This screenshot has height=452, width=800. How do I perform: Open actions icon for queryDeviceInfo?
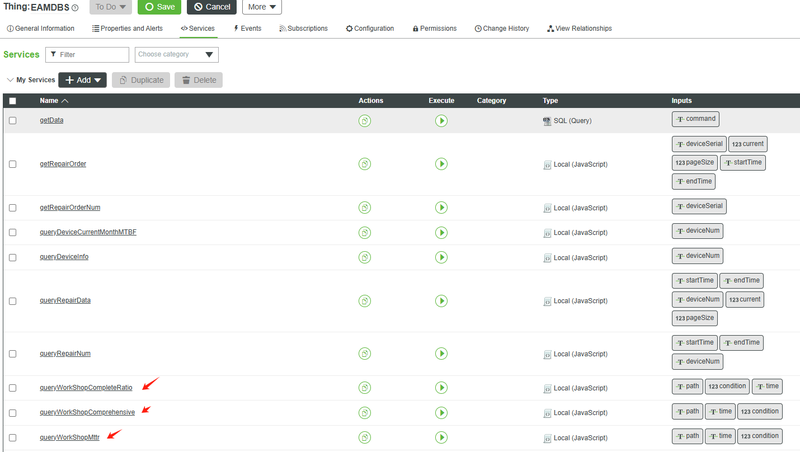point(364,258)
